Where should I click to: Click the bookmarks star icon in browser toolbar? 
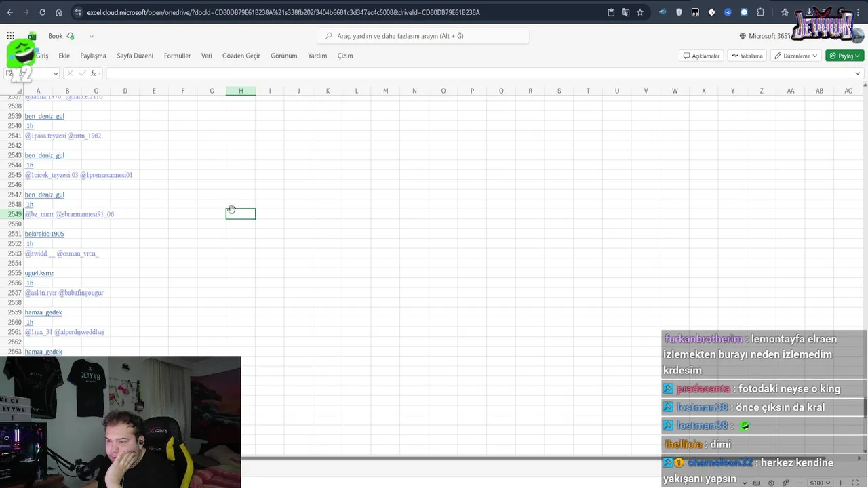coord(785,12)
